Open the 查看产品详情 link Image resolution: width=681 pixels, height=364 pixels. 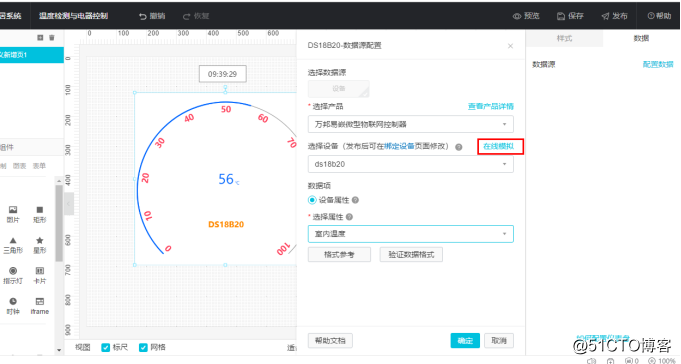[490, 106]
